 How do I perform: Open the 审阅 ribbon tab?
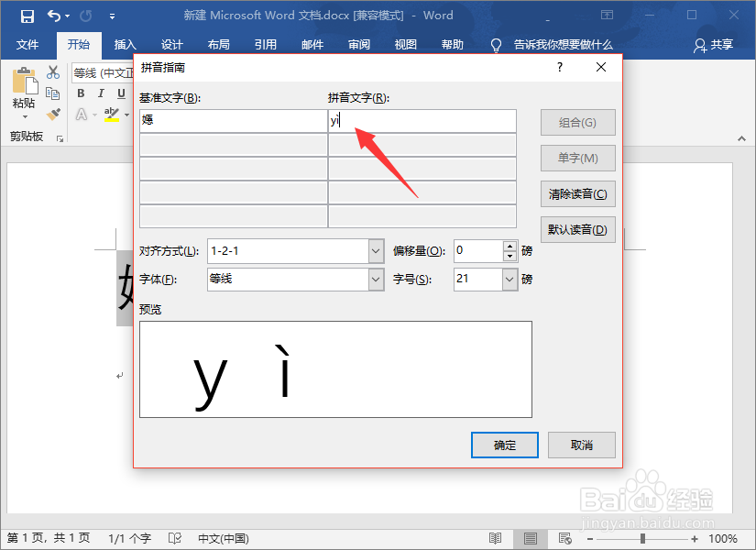coord(358,44)
